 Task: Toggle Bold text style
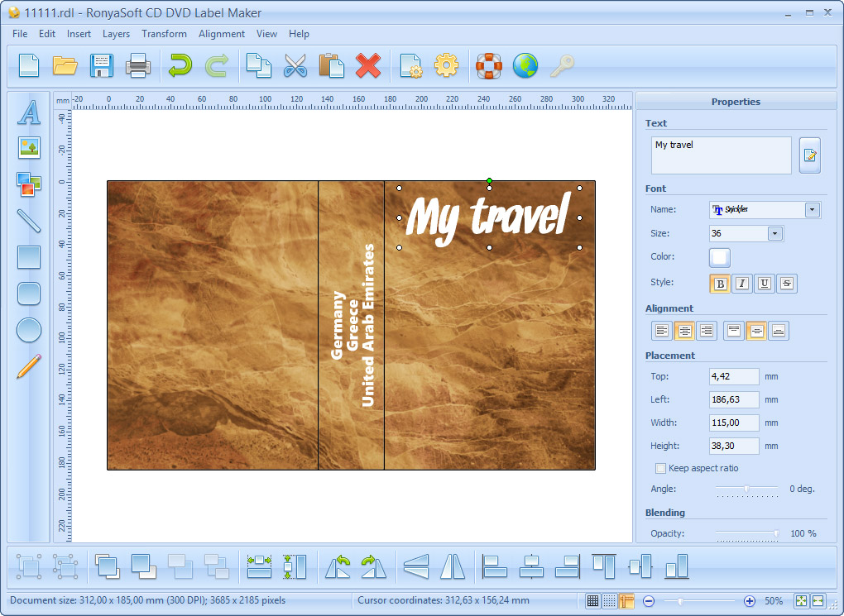(720, 284)
